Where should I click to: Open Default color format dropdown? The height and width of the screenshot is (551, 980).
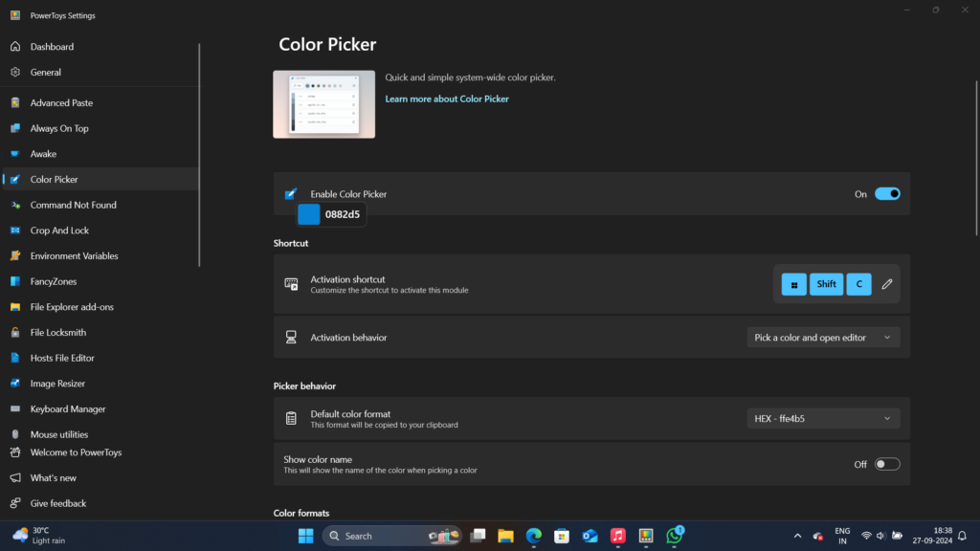pyautogui.click(x=823, y=419)
